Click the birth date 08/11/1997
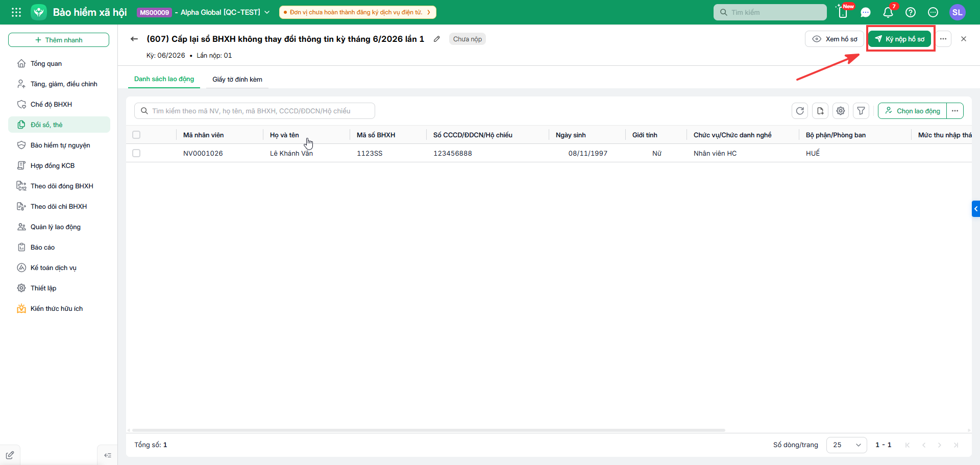Viewport: 980px width, 465px height. (588, 153)
